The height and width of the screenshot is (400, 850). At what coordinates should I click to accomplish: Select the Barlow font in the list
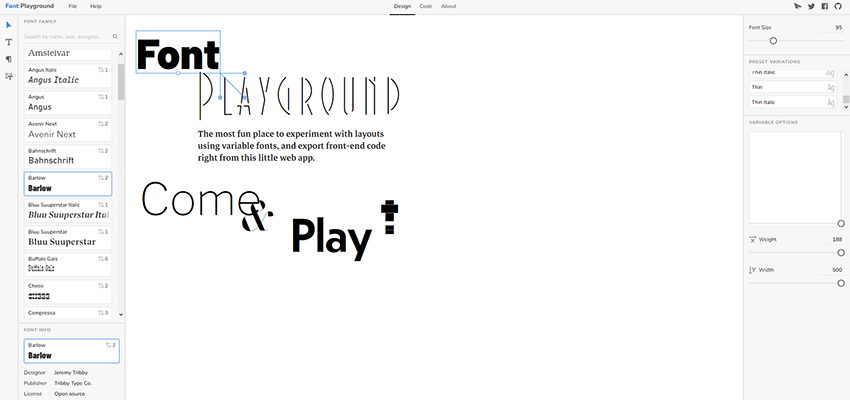[x=68, y=184]
